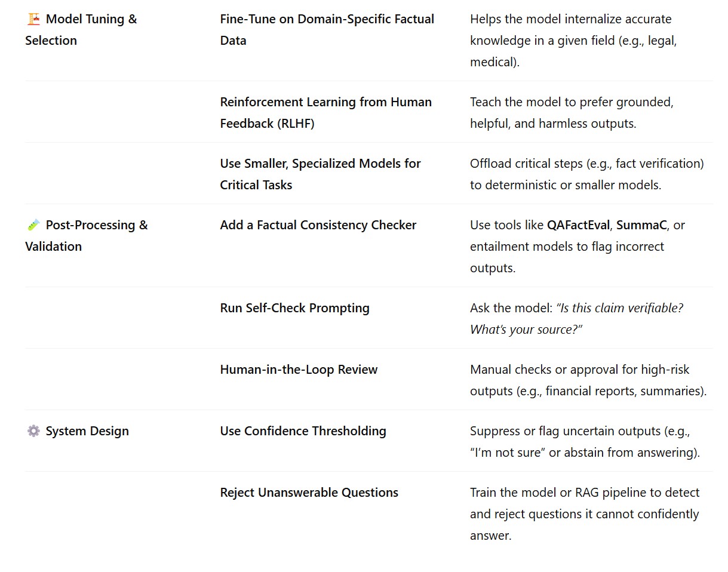Click the "System Design" category heading
Screen dimensions: 728x572
(87, 431)
